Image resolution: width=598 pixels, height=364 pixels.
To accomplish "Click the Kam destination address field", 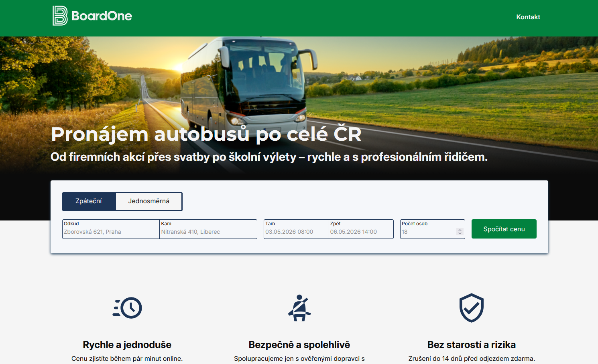I will [x=207, y=232].
